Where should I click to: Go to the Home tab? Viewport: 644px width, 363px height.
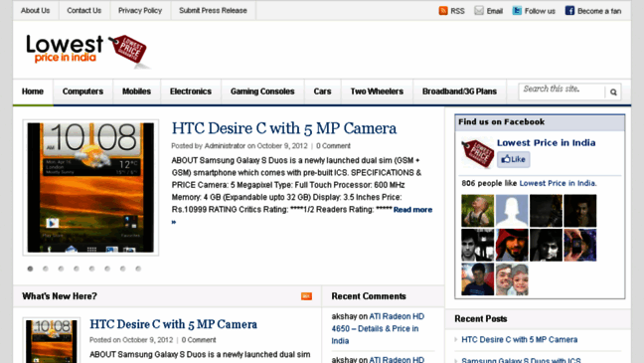(x=33, y=91)
